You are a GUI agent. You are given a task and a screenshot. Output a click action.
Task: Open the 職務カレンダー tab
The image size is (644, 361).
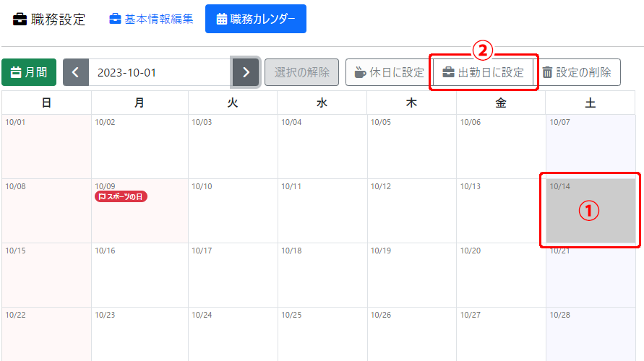point(255,19)
